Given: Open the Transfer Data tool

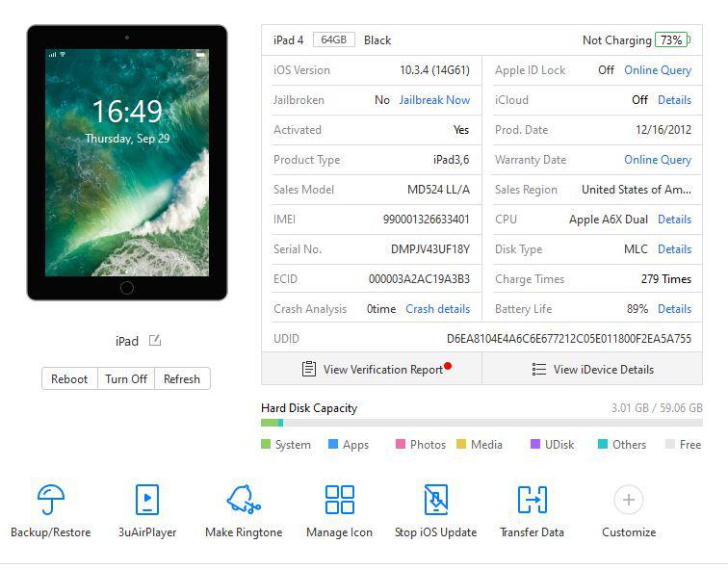Looking at the screenshot, I should [x=533, y=500].
